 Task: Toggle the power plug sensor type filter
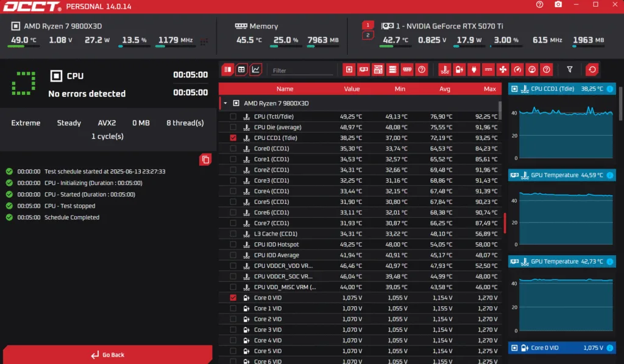point(473,69)
